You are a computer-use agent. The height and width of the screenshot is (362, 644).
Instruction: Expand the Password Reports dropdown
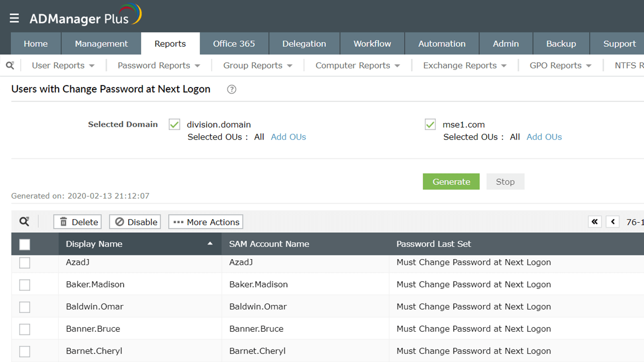pos(159,66)
